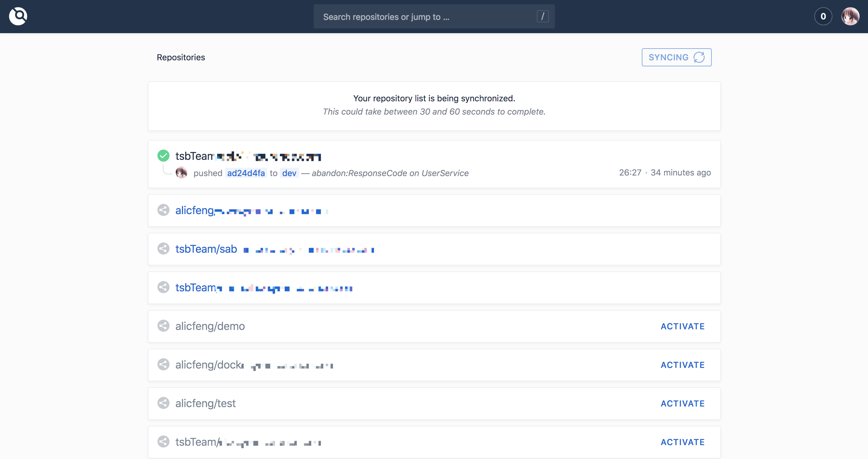This screenshot has height=459, width=868.
Task: Click the green success check icon
Action: coord(163,156)
